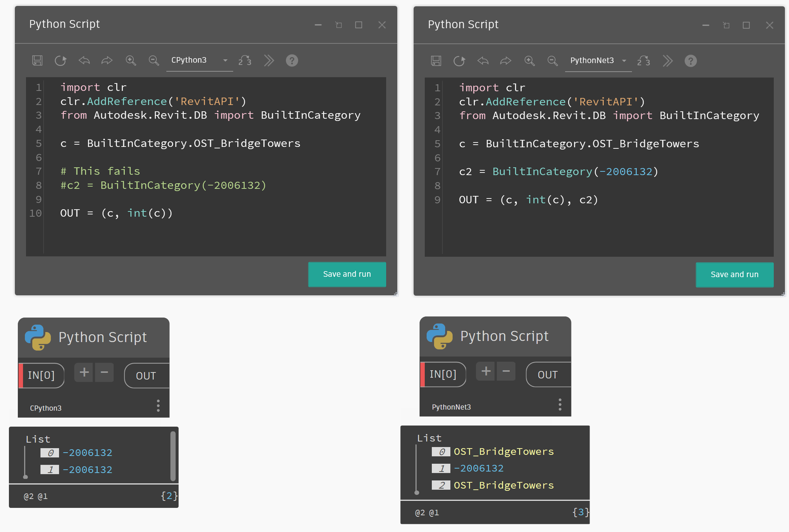
Task: Open CPython3 engine dropdown
Action: pos(199,60)
